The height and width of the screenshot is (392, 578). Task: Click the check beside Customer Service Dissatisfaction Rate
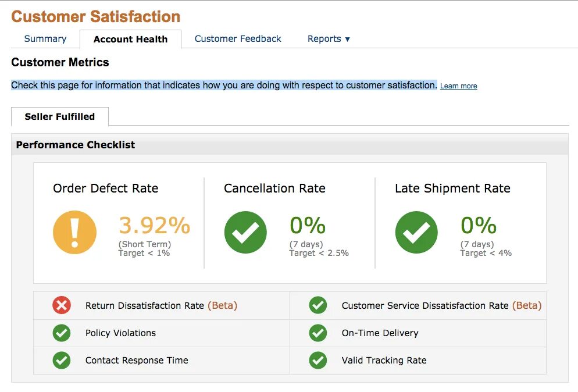point(318,305)
